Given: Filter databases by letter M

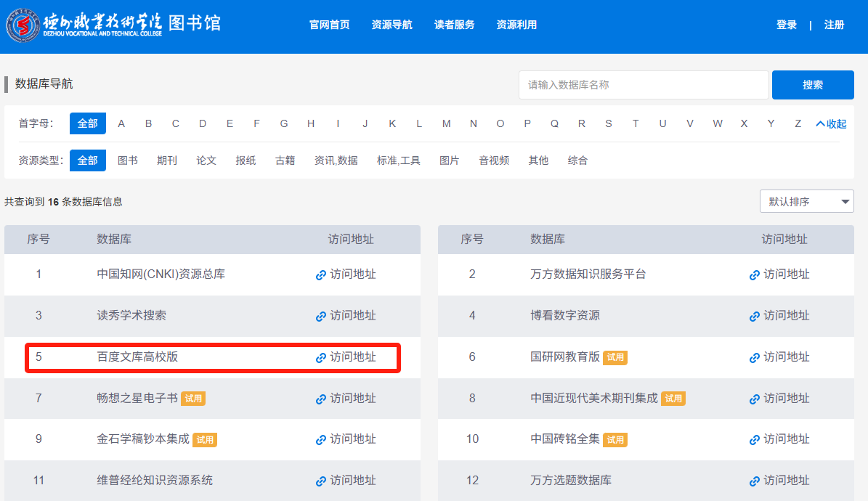Looking at the screenshot, I should point(446,123).
